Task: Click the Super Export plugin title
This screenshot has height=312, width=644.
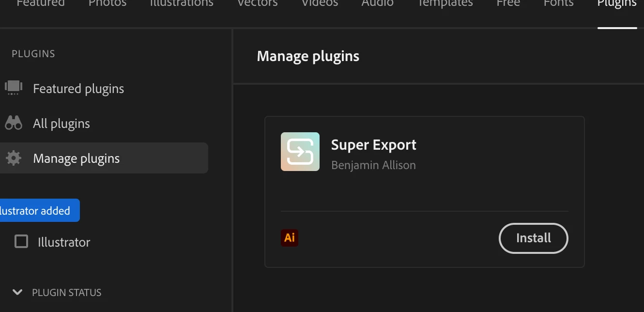Action: click(374, 145)
